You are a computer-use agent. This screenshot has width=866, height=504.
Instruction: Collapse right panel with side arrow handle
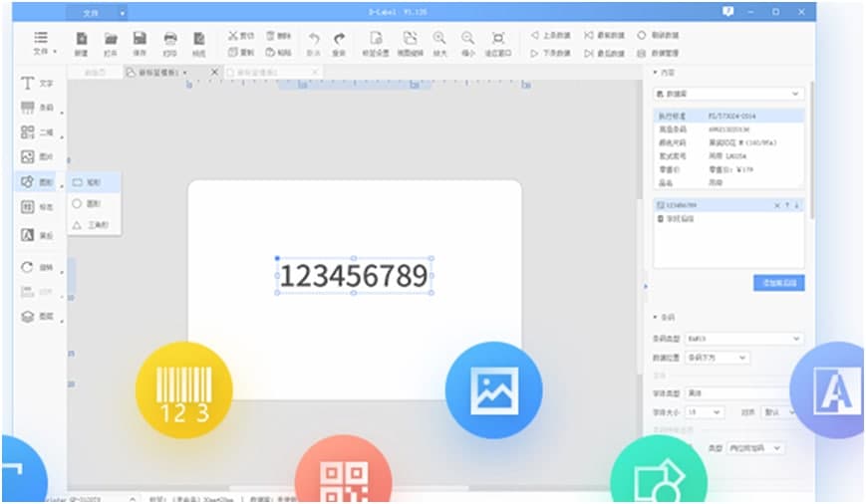(x=645, y=286)
